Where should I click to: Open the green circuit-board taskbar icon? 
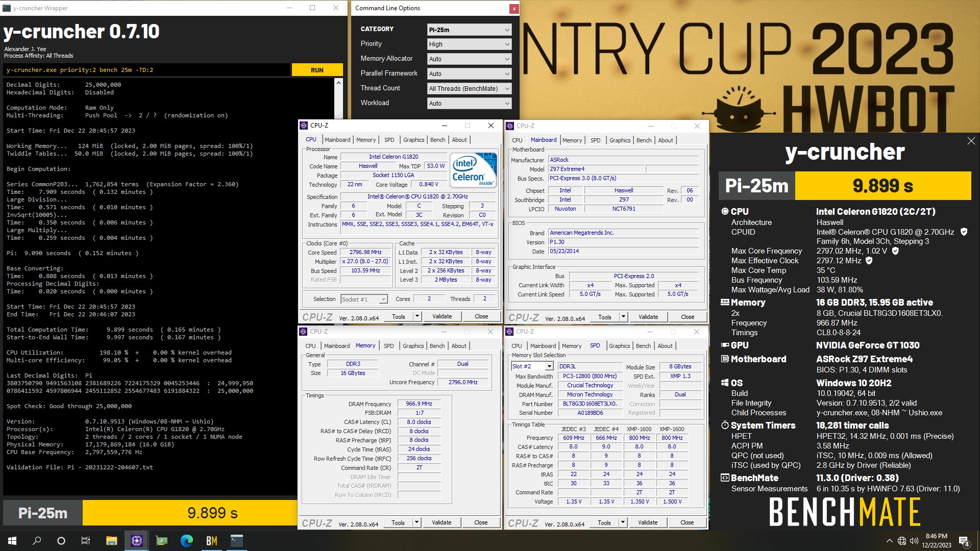click(161, 541)
